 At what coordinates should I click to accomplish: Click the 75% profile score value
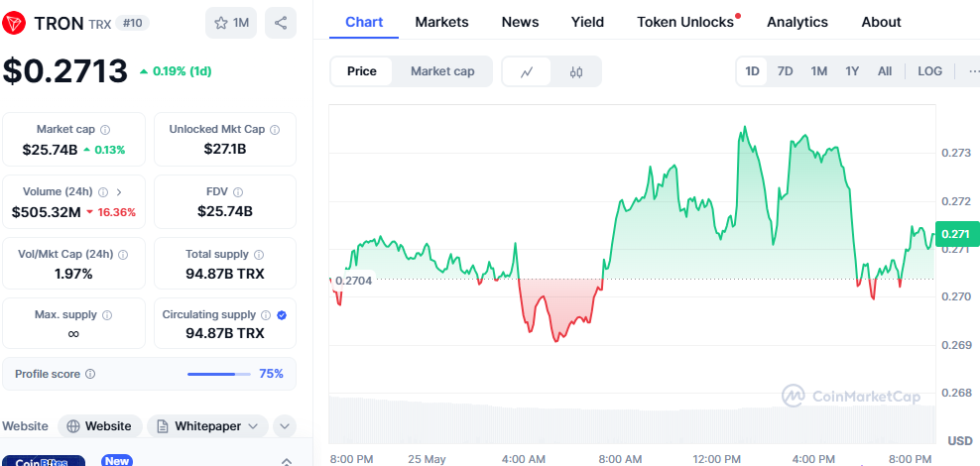click(x=271, y=374)
